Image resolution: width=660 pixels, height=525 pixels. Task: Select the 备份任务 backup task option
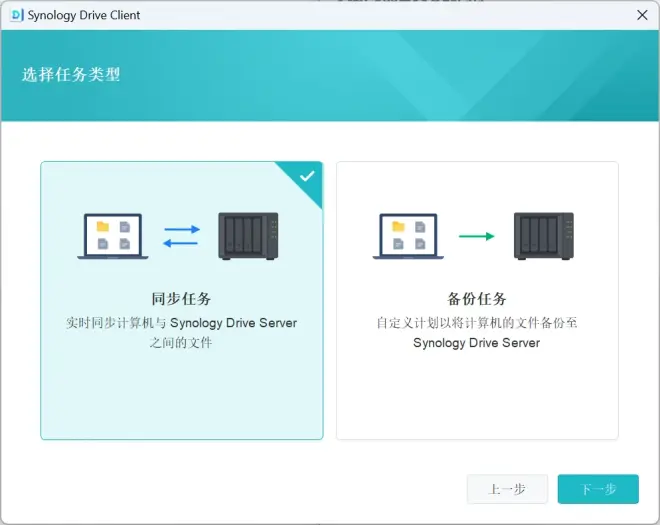[x=477, y=301]
